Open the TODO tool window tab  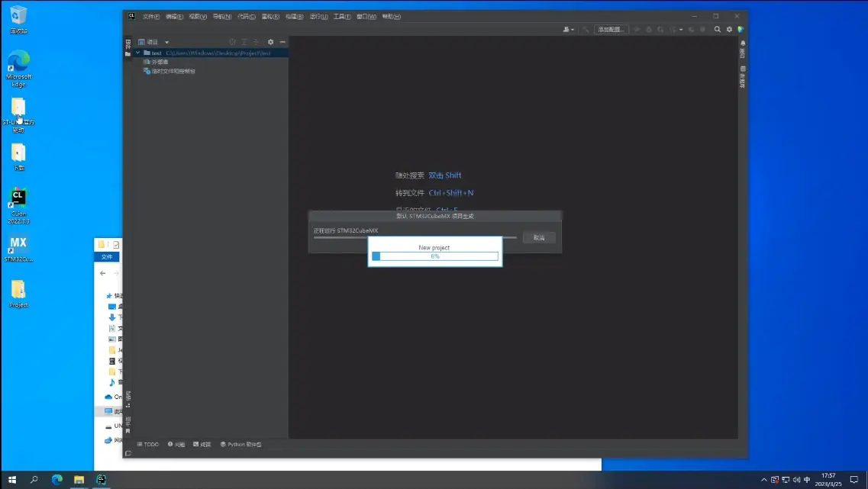click(x=148, y=444)
